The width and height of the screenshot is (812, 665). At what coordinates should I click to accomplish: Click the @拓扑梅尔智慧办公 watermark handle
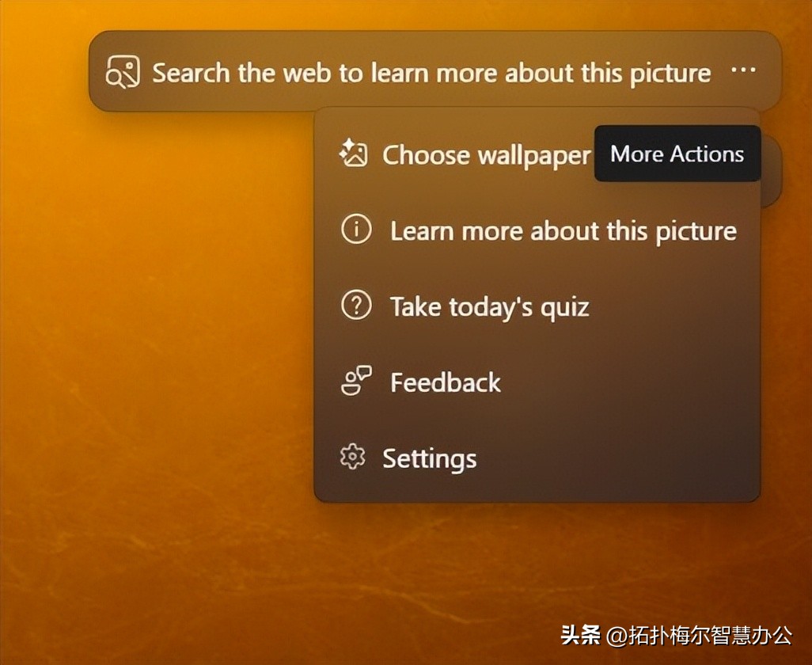(699, 635)
